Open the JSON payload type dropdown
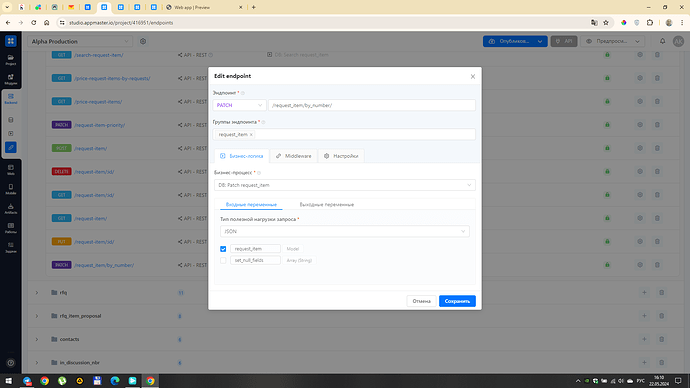The image size is (690, 388). [345, 231]
